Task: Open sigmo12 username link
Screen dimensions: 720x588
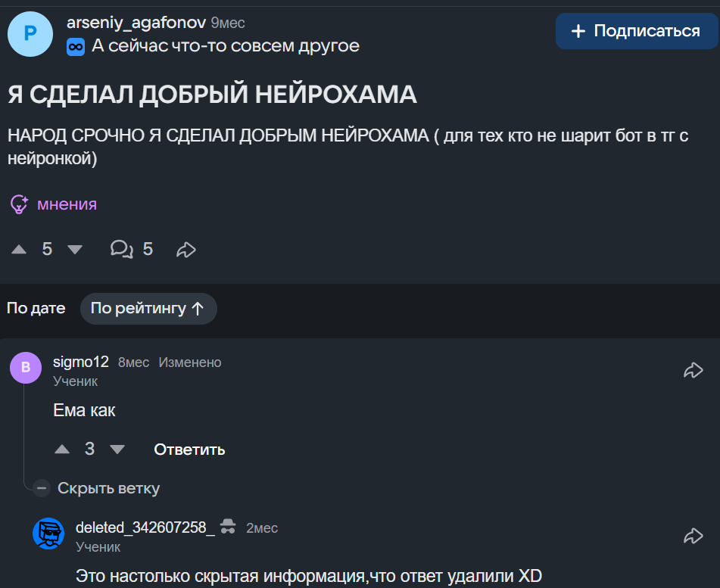Action: [x=81, y=362]
